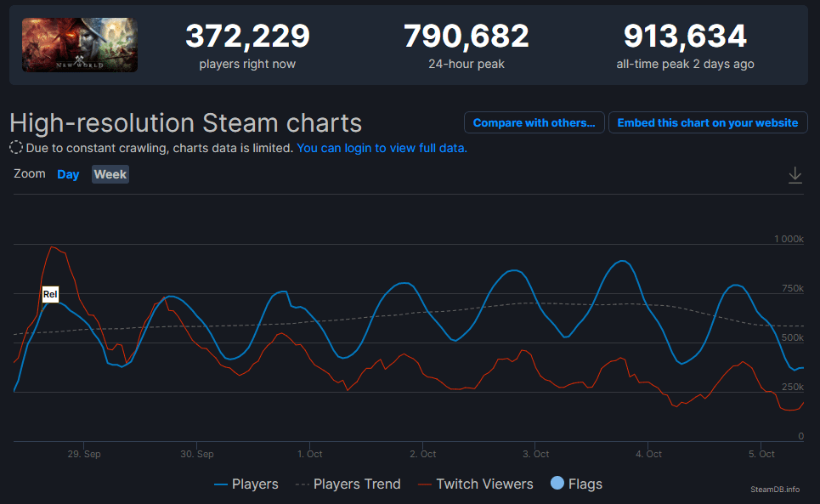Click the Rel flag marker on chart
820x504 pixels.
tap(50, 295)
